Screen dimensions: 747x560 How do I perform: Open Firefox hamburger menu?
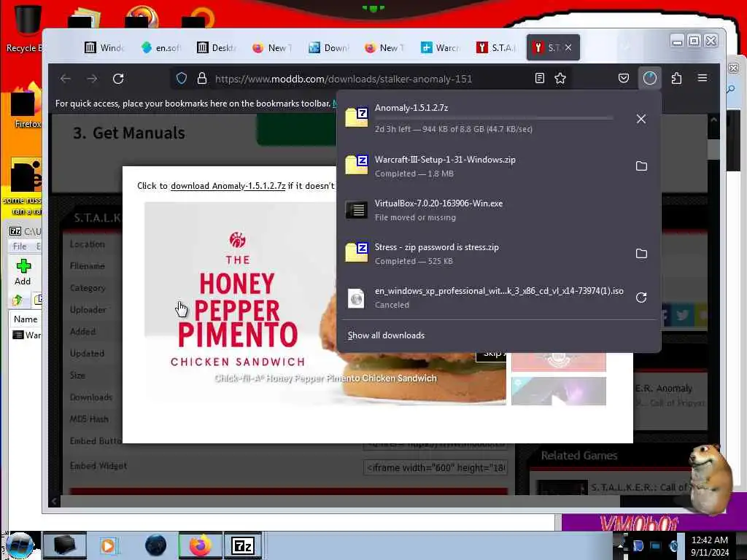[x=703, y=77]
